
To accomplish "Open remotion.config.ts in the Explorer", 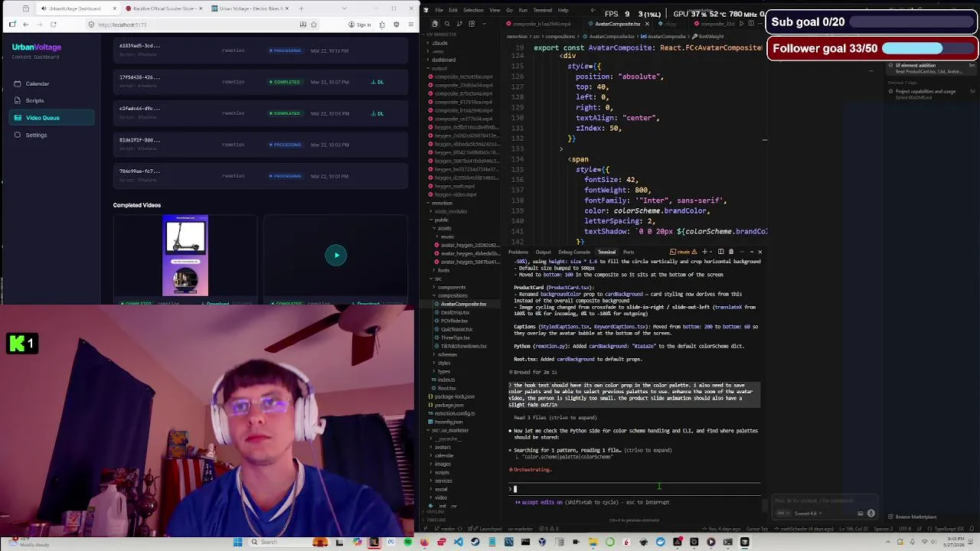I will 455,413.
